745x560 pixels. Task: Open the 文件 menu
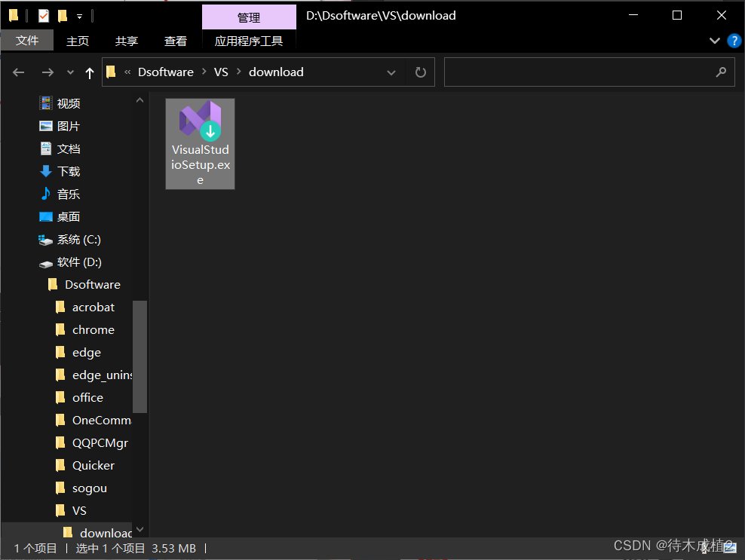pos(27,41)
